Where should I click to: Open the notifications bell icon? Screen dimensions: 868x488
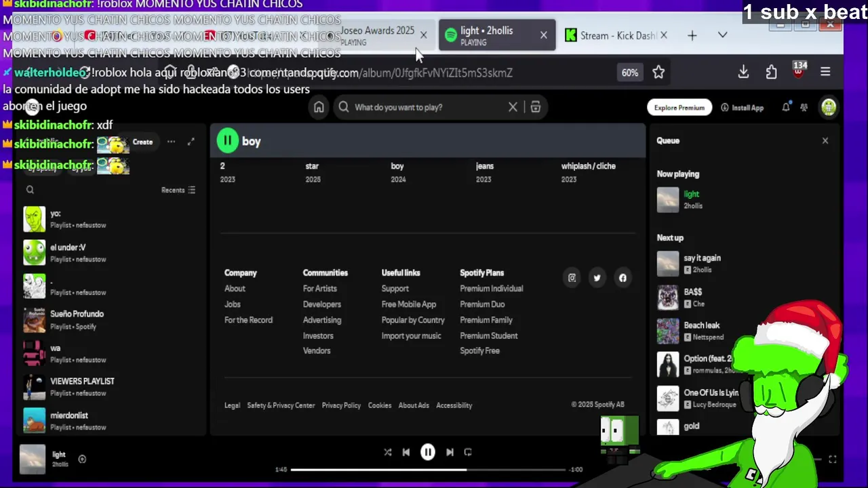pos(786,107)
